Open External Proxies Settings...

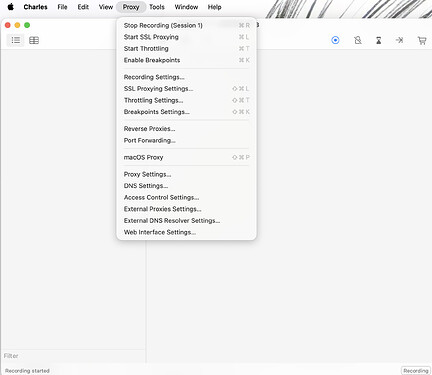click(187, 209)
